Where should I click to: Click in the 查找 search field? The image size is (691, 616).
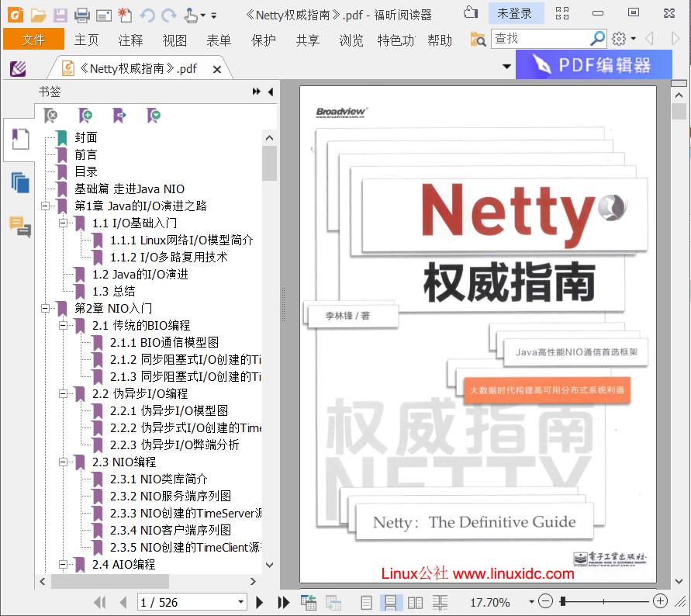[540, 39]
